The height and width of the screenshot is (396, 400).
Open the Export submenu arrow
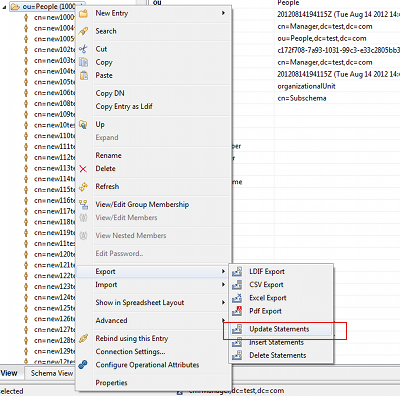tap(223, 272)
